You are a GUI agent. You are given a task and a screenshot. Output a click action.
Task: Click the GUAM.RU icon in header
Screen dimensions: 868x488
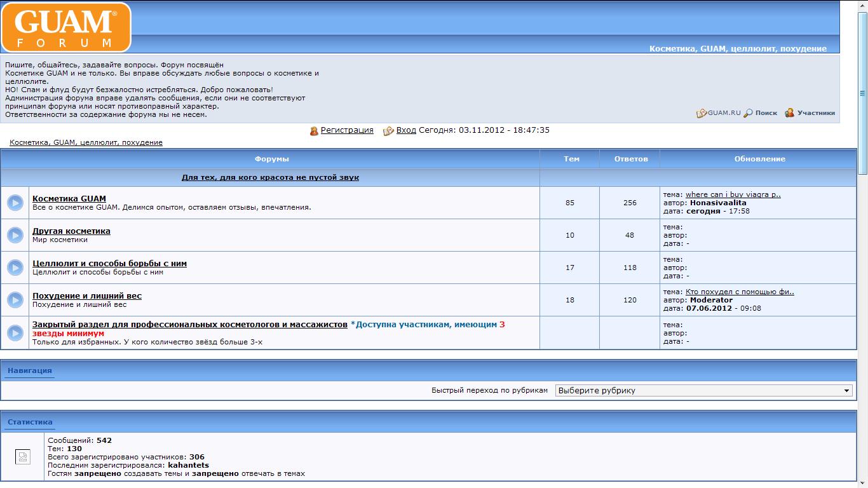click(x=702, y=113)
